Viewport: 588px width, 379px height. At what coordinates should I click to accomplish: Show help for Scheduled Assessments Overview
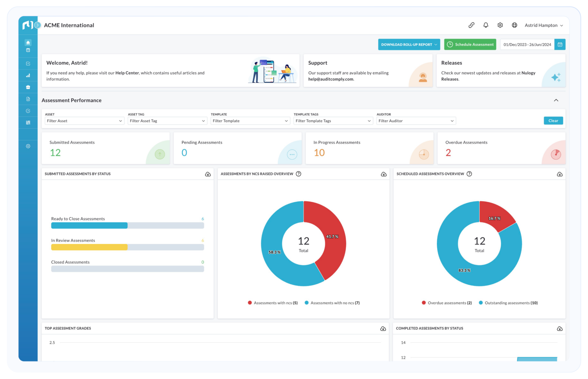tap(469, 174)
